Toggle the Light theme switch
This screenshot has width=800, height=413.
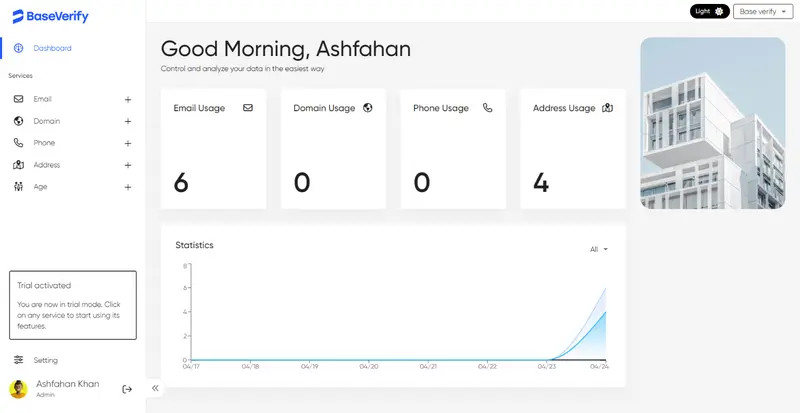709,11
